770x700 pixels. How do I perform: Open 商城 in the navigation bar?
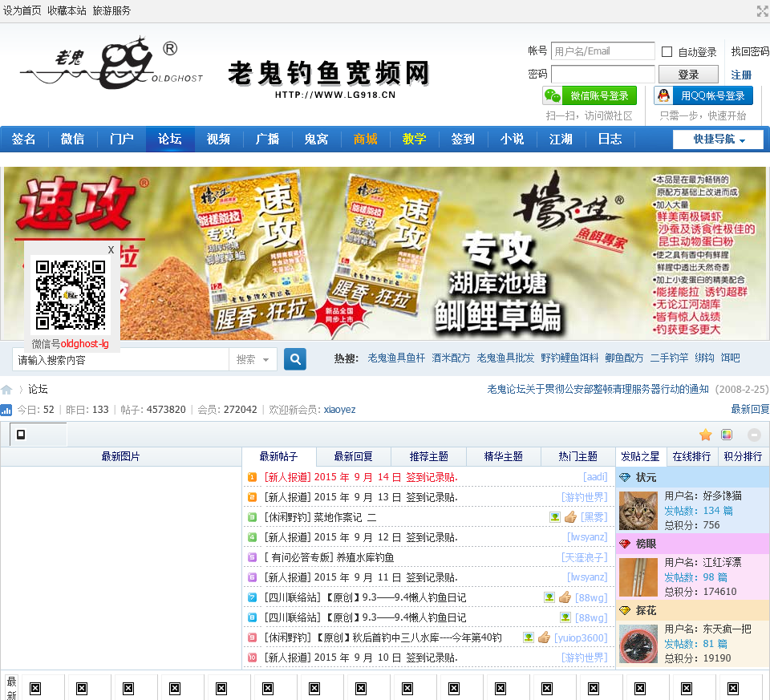click(x=366, y=139)
